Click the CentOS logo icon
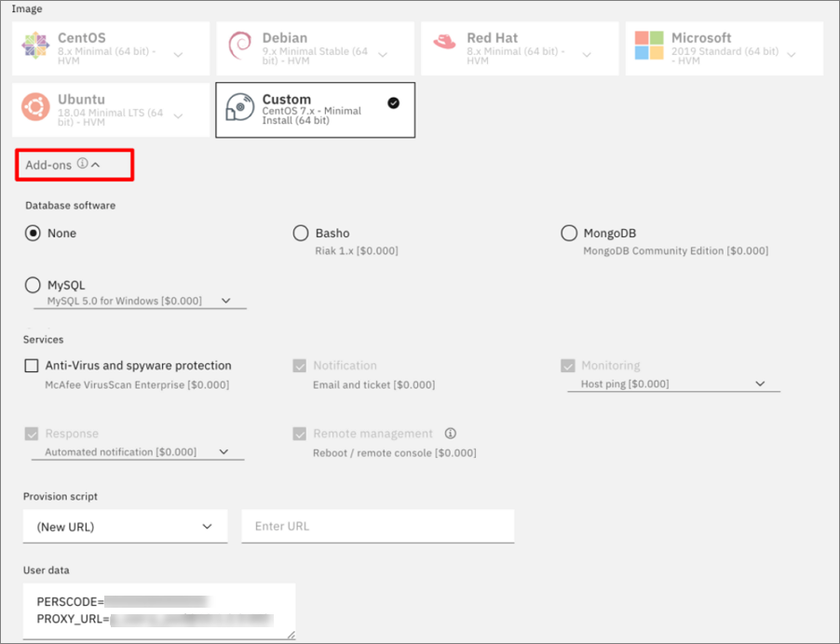Viewport: 840px width, 644px height. pyautogui.click(x=36, y=46)
